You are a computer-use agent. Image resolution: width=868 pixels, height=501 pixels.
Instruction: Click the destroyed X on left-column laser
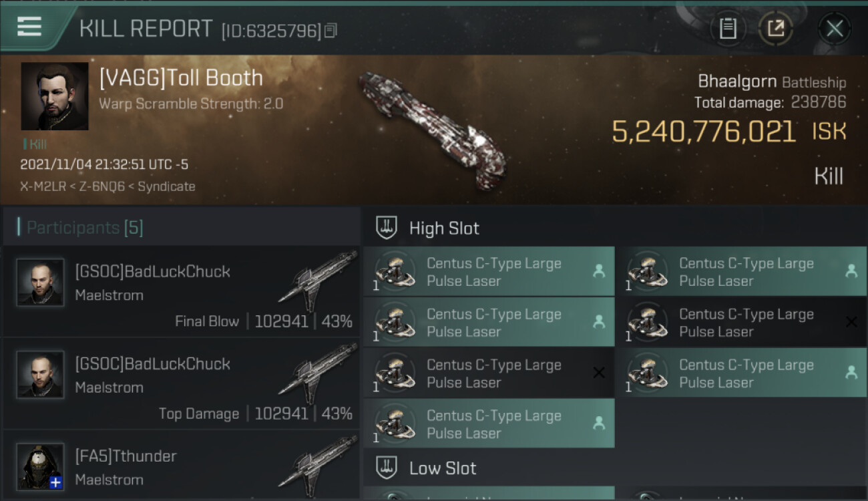click(x=599, y=373)
